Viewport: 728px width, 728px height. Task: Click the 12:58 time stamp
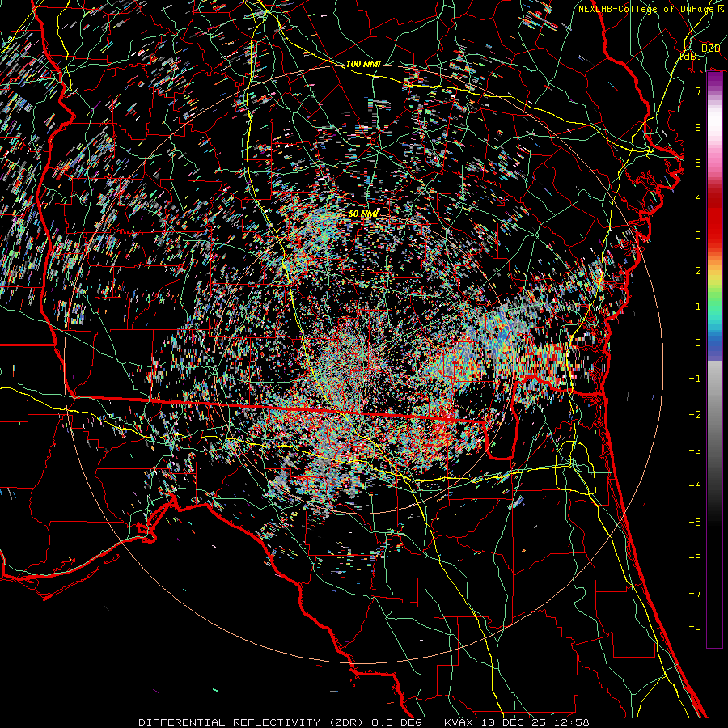pos(572,722)
